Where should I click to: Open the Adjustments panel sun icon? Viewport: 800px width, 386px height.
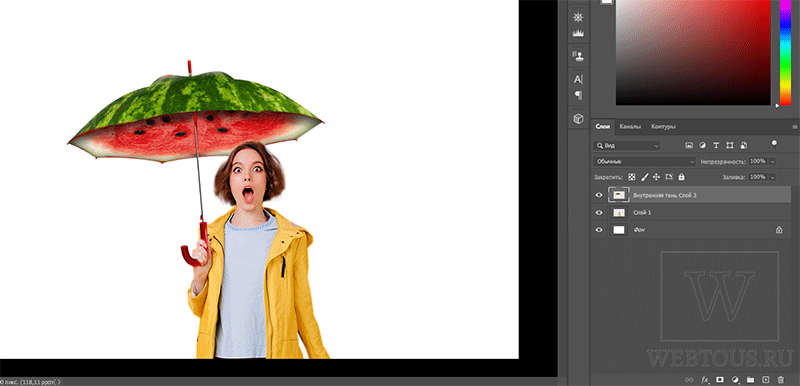coord(578,17)
